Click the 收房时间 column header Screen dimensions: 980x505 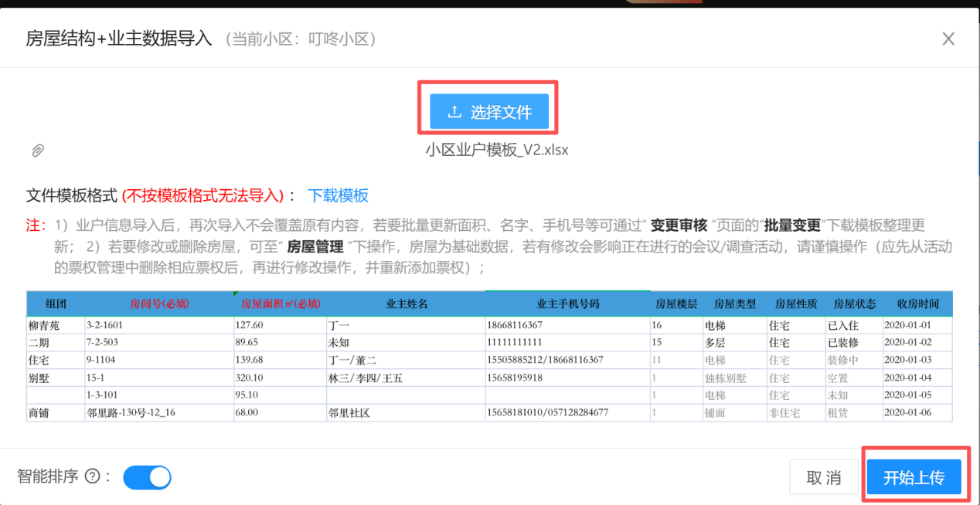tap(917, 303)
